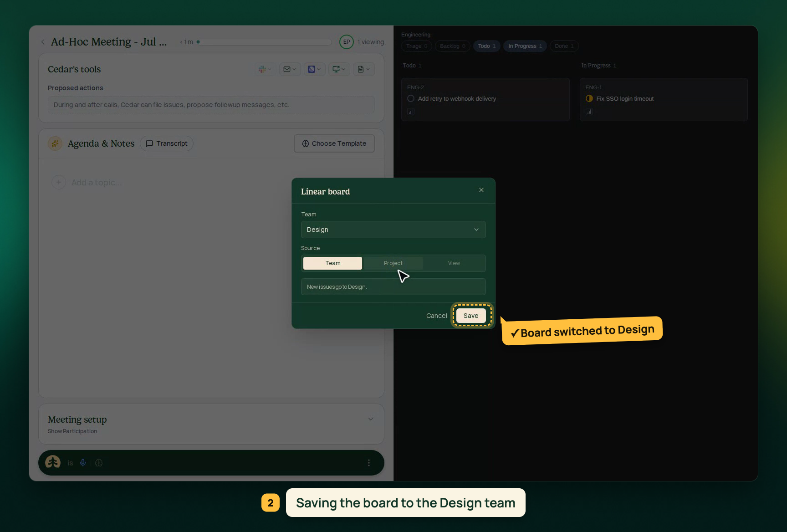The height and width of the screenshot is (532, 787).
Task: Click the meeting time progress bar
Action: click(x=264, y=42)
